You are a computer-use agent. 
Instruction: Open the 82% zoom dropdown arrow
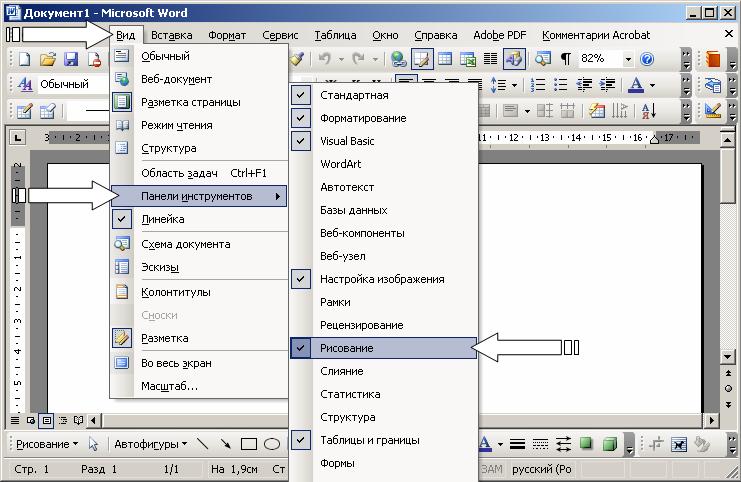628,59
